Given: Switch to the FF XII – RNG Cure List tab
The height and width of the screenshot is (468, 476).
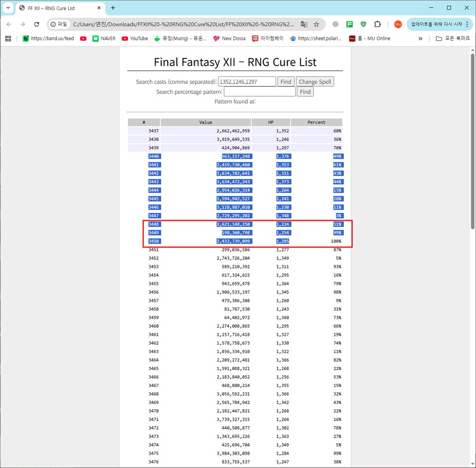Looking at the screenshot, I should [x=58, y=8].
